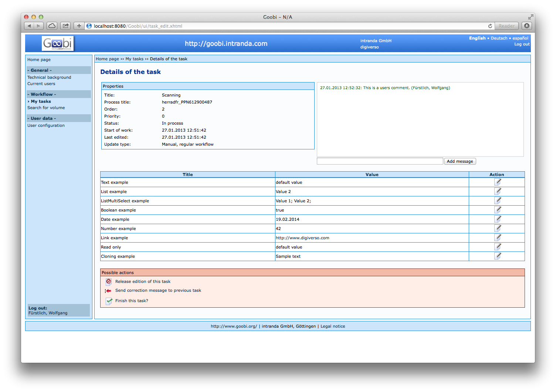
Task: Open User configuration
Action: (46, 125)
